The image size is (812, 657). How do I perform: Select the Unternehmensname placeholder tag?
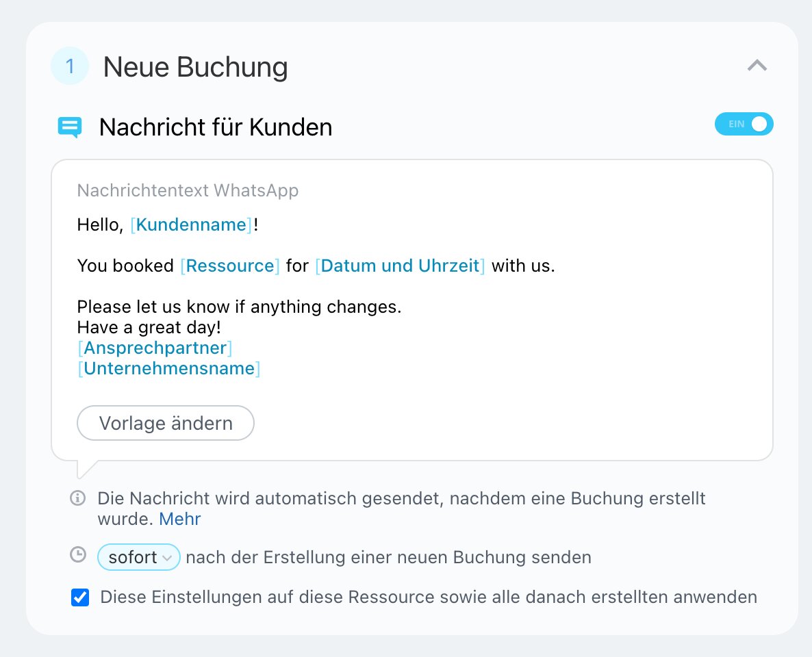pyautogui.click(x=169, y=368)
